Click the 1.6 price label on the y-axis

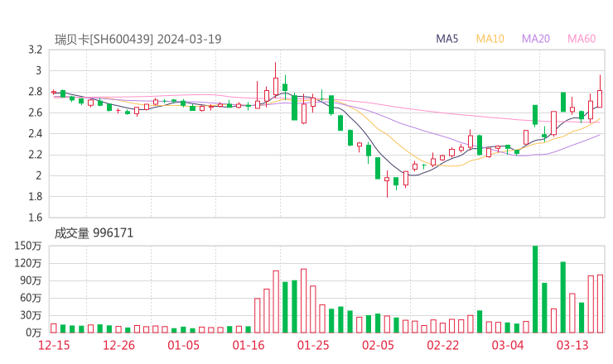(x=34, y=218)
